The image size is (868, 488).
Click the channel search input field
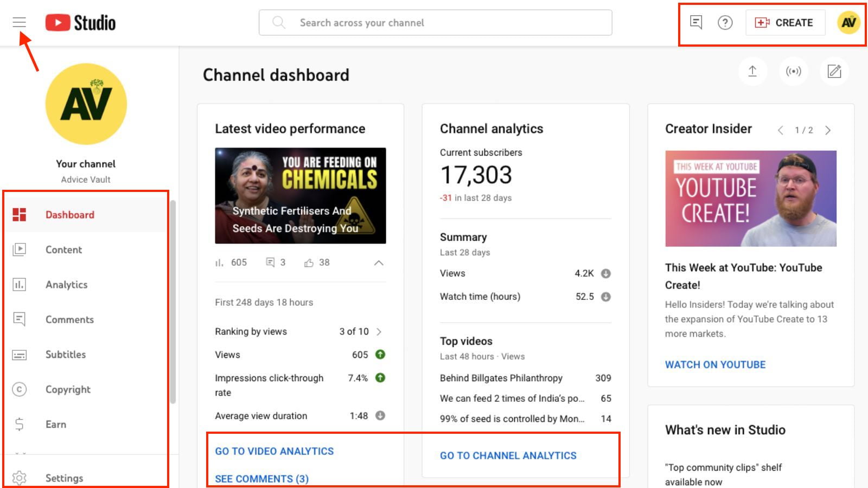(434, 22)
